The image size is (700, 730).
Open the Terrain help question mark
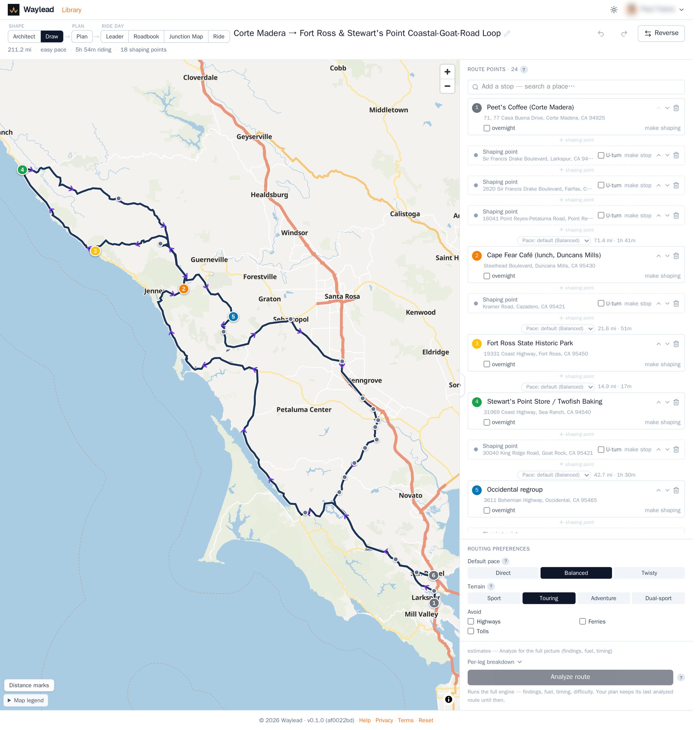pos(491,587)
